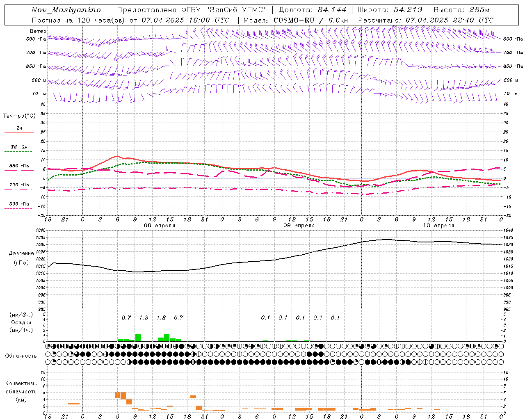This screenshot has height=420, width=525.
Task: Click the latitude value 54.219
Action: coord(407,10)
